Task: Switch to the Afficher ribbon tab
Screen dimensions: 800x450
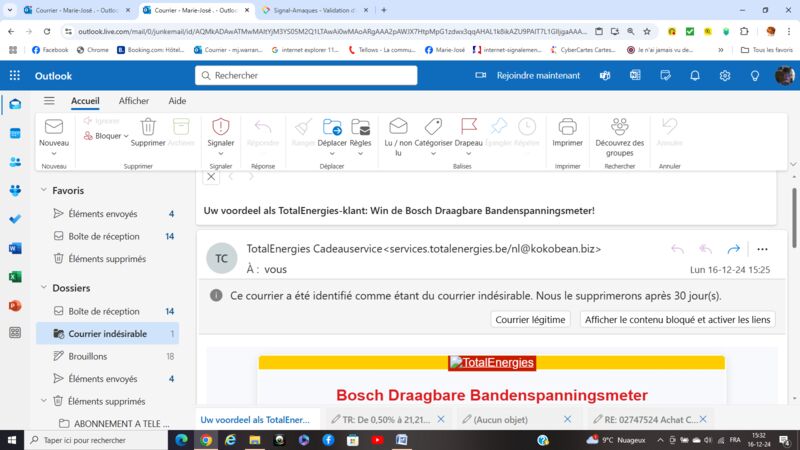Action: click(x=134, y=101)
